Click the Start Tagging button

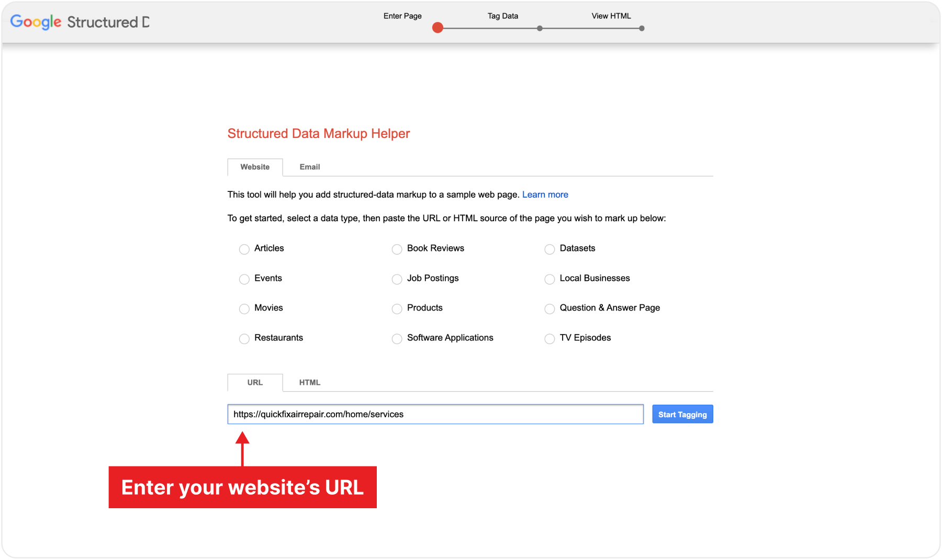(x=682, y=414)
